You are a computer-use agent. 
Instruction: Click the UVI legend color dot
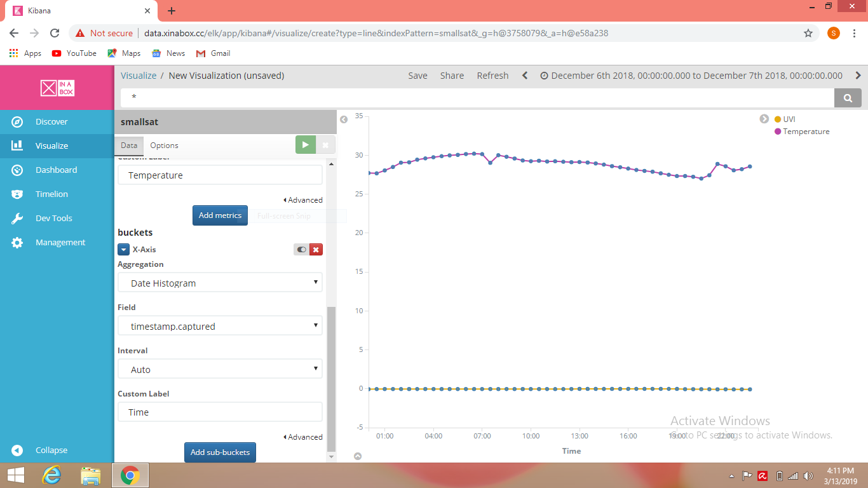point(778,119)
